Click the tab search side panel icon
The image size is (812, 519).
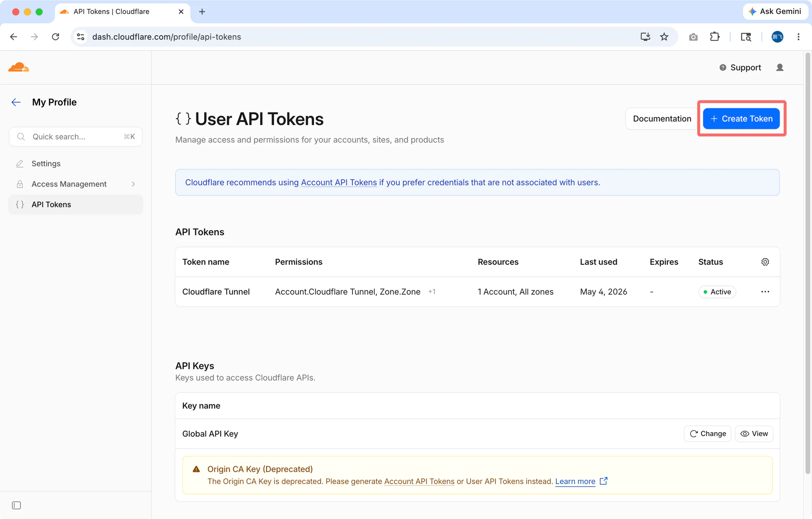[x=746, y=37]
